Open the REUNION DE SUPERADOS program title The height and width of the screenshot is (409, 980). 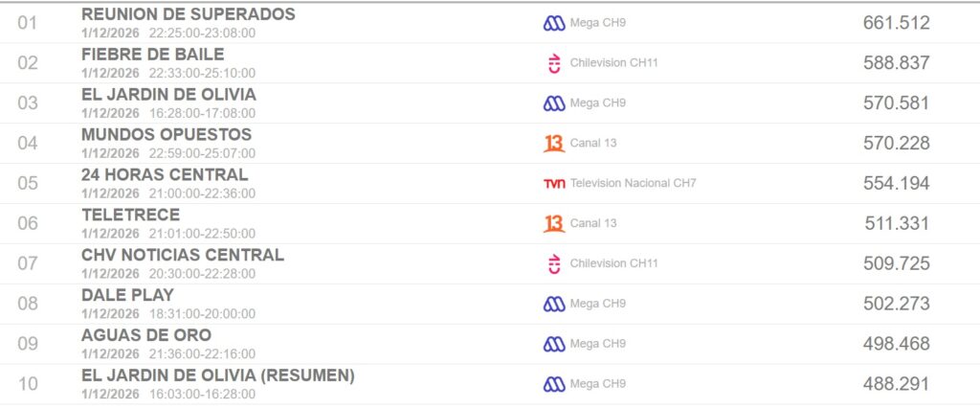click(x=189, y=14)
